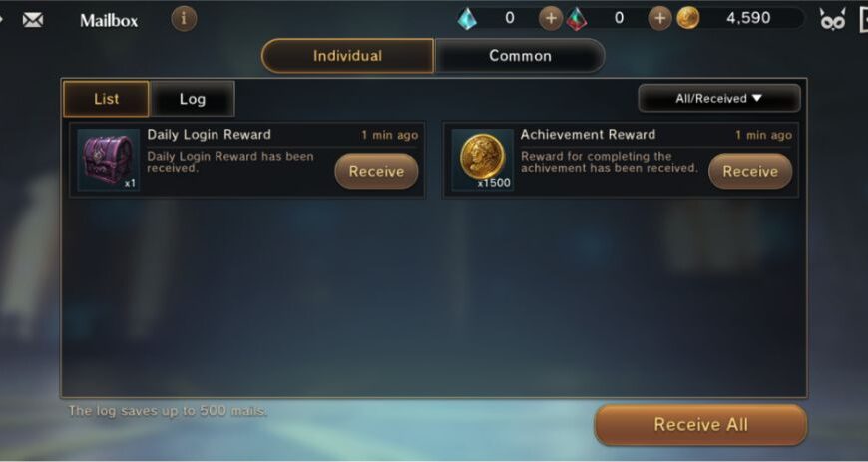Image resolution: width=868 pixels, height=462 pixels.
Task: Add red-green gems with plus button
Action: point(659,18)
